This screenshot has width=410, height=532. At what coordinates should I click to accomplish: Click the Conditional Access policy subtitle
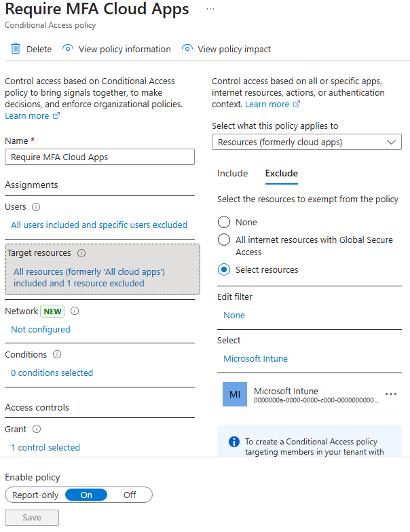tap(50, 25)
